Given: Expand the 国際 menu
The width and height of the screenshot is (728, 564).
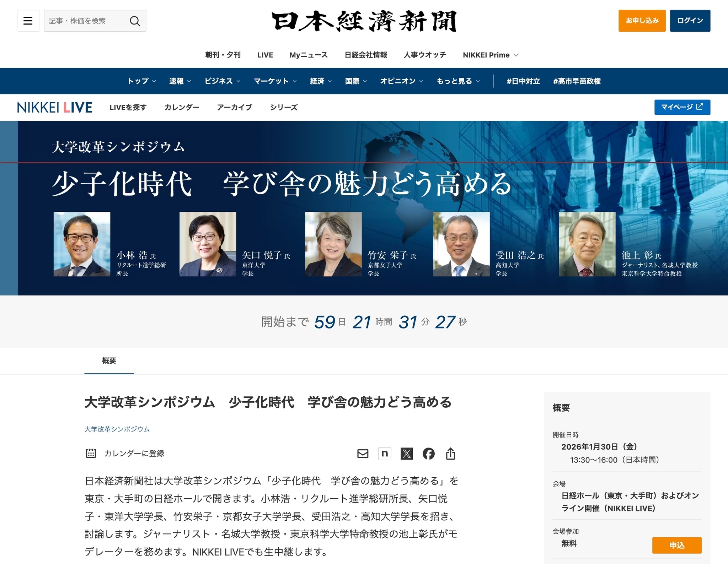Looking at the screenshot, I should point(356,81).
